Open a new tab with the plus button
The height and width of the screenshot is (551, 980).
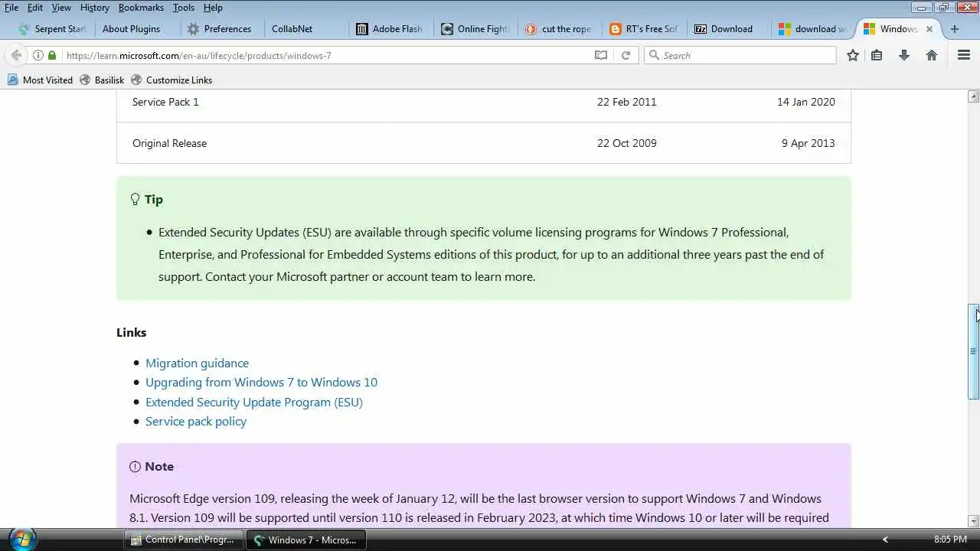[x=954, y=29]
